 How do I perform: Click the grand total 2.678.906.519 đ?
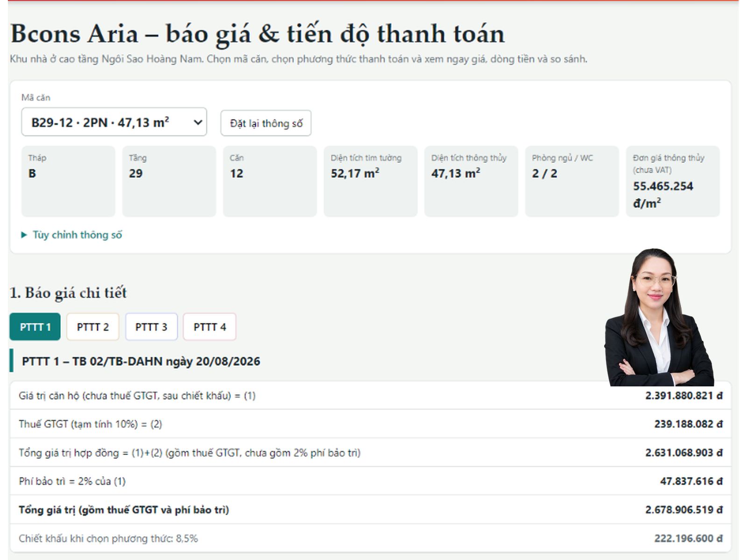pyautogui.click(x=684, y=510)
